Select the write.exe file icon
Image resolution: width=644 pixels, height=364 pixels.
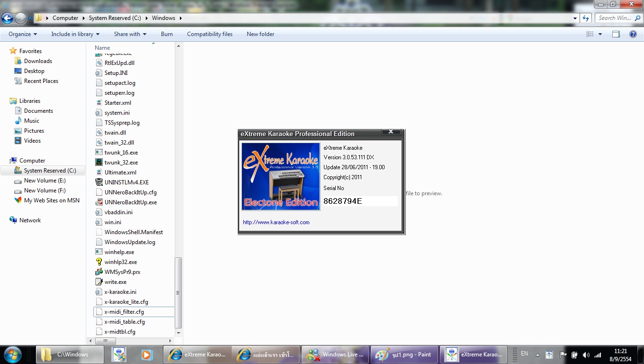(x=99, y=282)
